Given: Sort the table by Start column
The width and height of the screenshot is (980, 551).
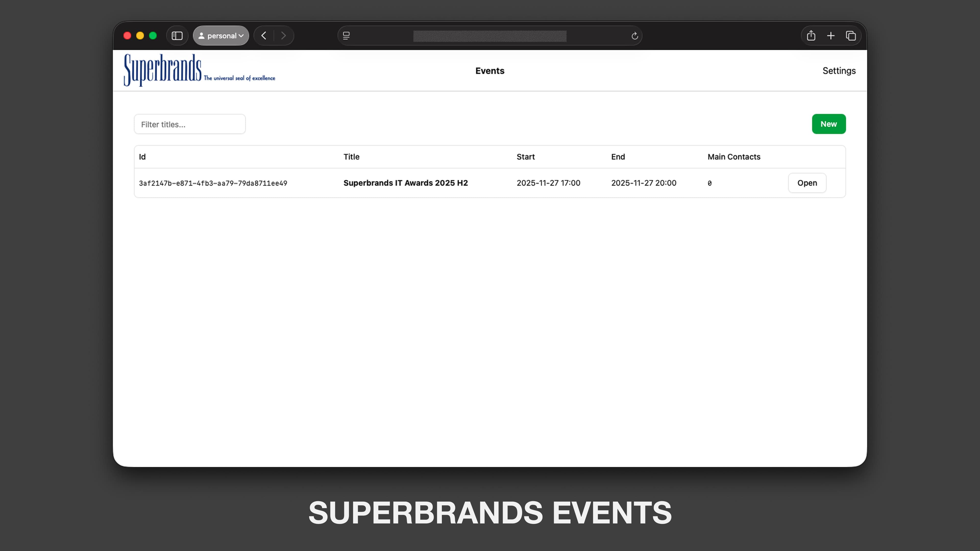Looking at the screenshot, I should tap(526, 156).
